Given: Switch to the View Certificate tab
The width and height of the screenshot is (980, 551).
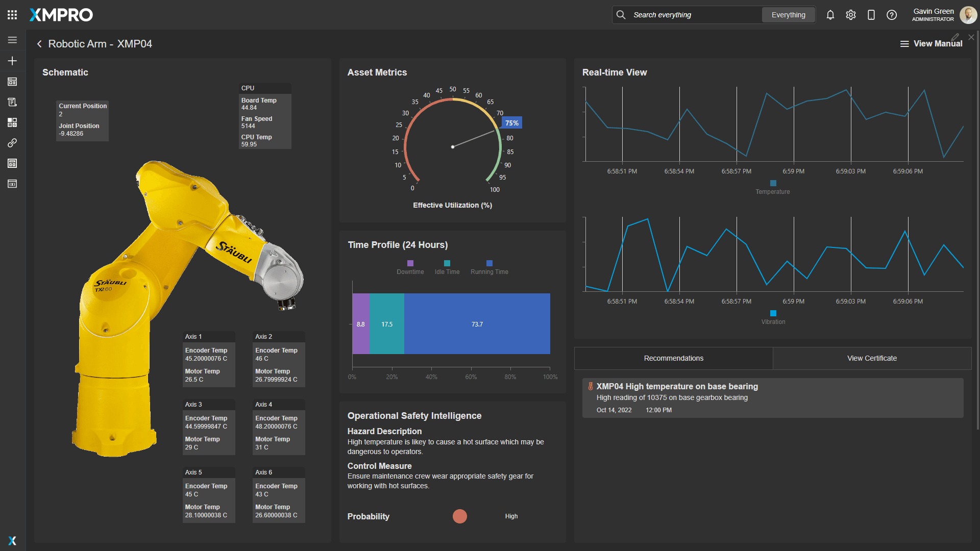Looking at the screenshot, I should [x=872, y=358].
